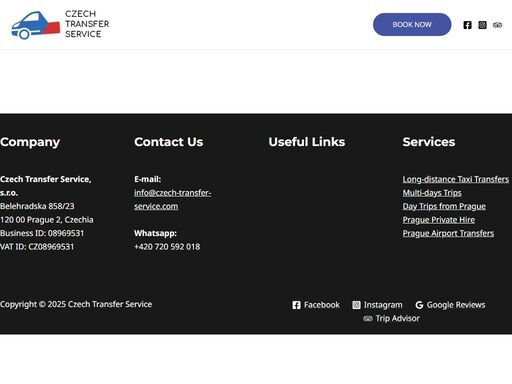The height and width of the screenshot is (384, 512).
Task: Open Prague Airport Transfers link
Action: (448, 233)
